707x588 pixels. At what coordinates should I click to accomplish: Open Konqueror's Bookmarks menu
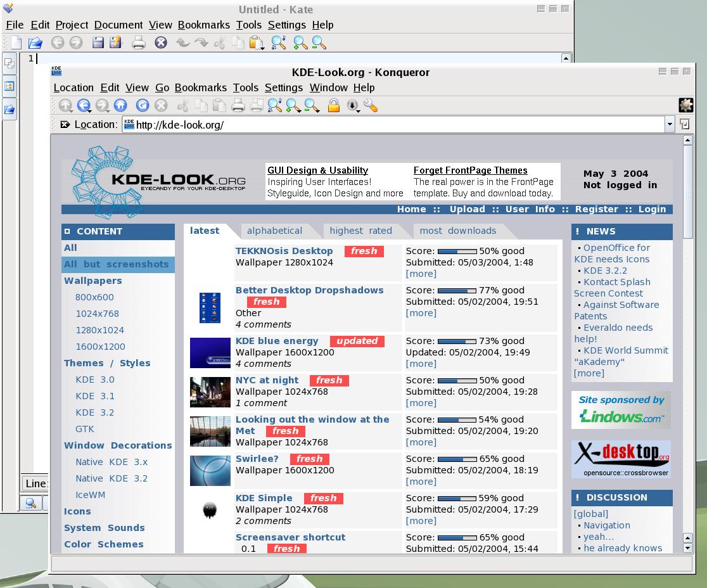201,87
